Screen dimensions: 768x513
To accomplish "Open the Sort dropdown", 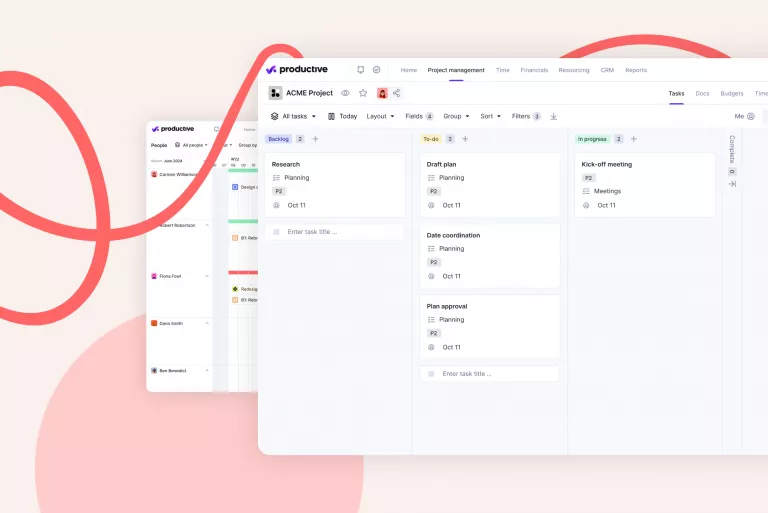I will click(491, 116).
